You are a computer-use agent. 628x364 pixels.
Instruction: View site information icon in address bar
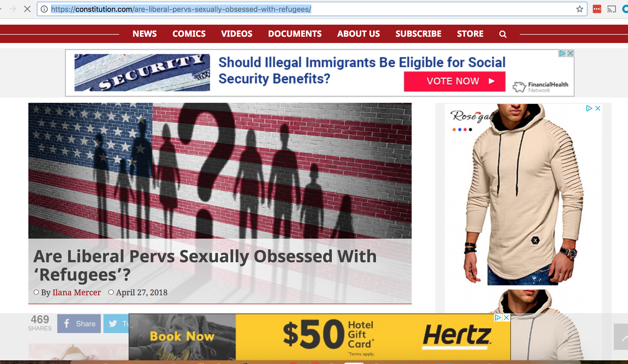click(44, 9)
